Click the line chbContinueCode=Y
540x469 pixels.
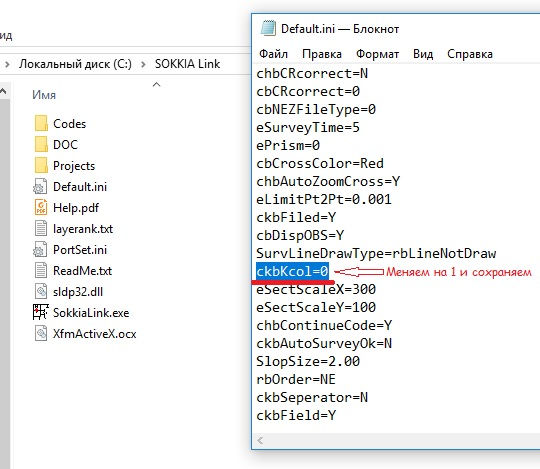pos(324,325)
